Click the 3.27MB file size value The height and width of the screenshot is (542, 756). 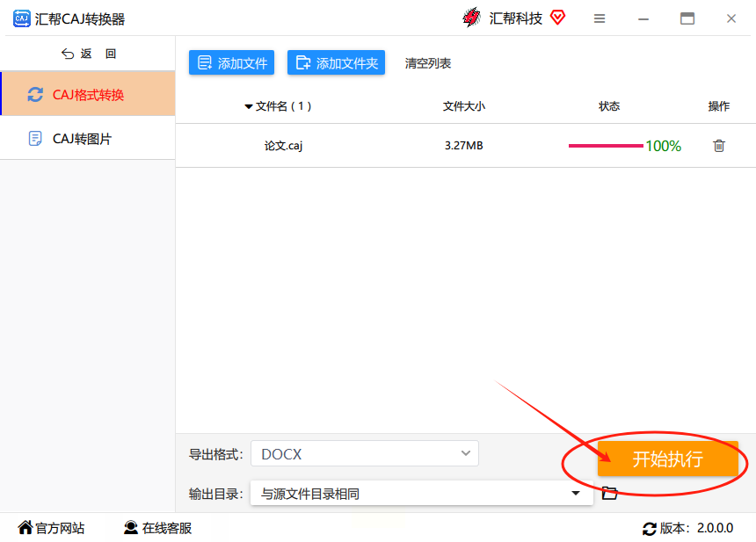pyautogui.click(x=464, y=146)
